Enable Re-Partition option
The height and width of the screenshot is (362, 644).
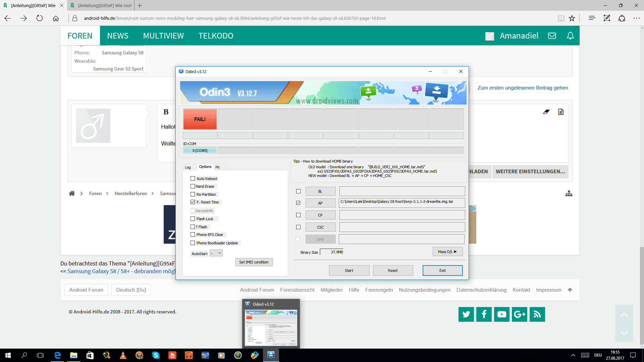tap(193, 194)
